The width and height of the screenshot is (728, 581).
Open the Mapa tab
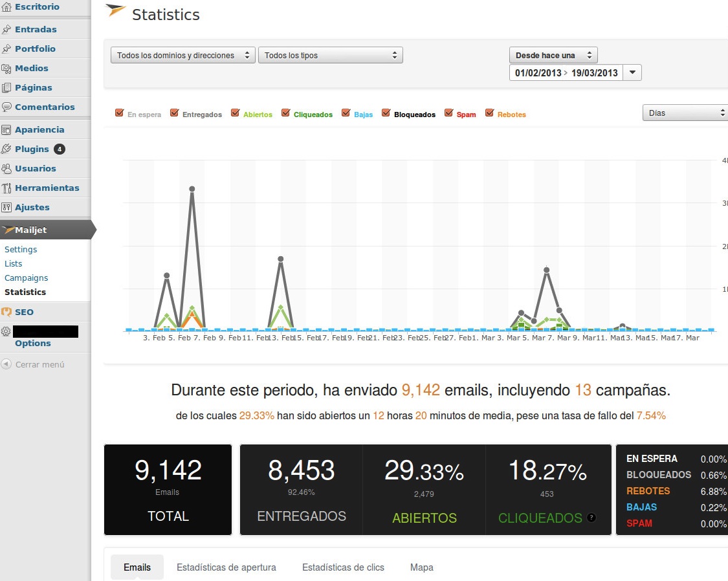tap(421, 567)
